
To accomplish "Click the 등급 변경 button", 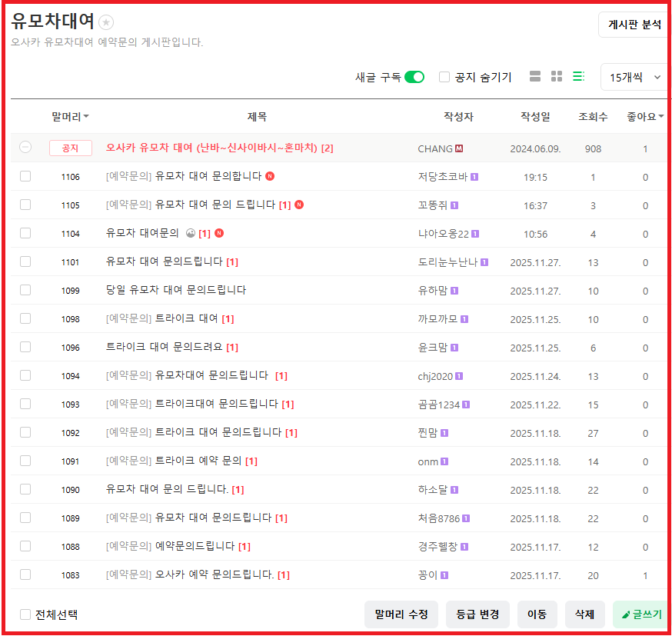I will pos(477,614).
